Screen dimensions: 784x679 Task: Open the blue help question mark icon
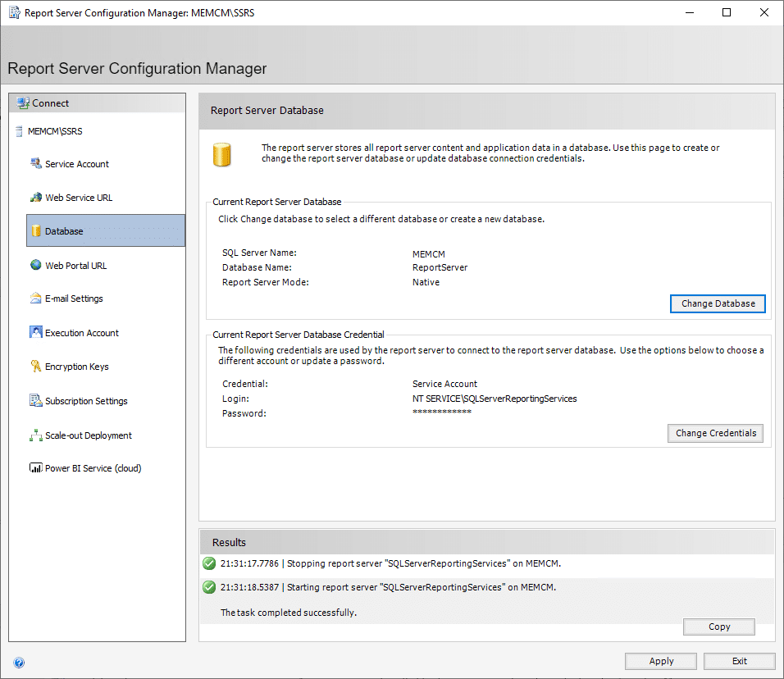[x=19, y=663]
